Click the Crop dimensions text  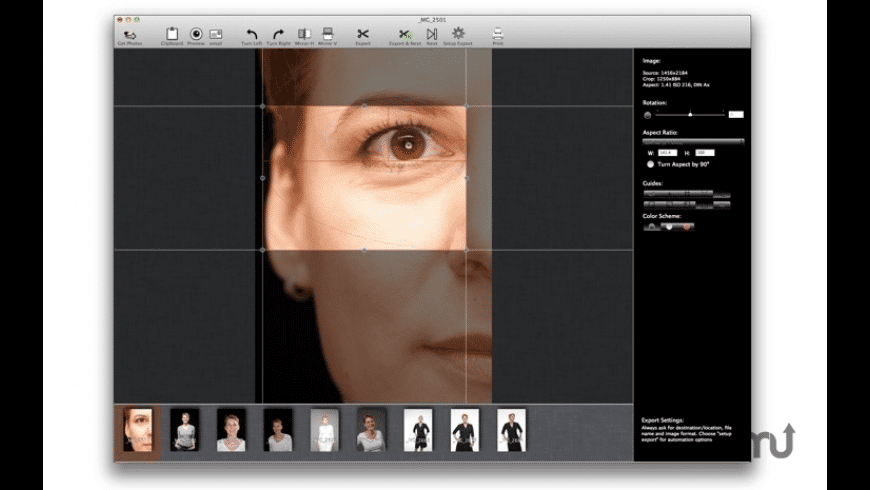tap(661, 79)
